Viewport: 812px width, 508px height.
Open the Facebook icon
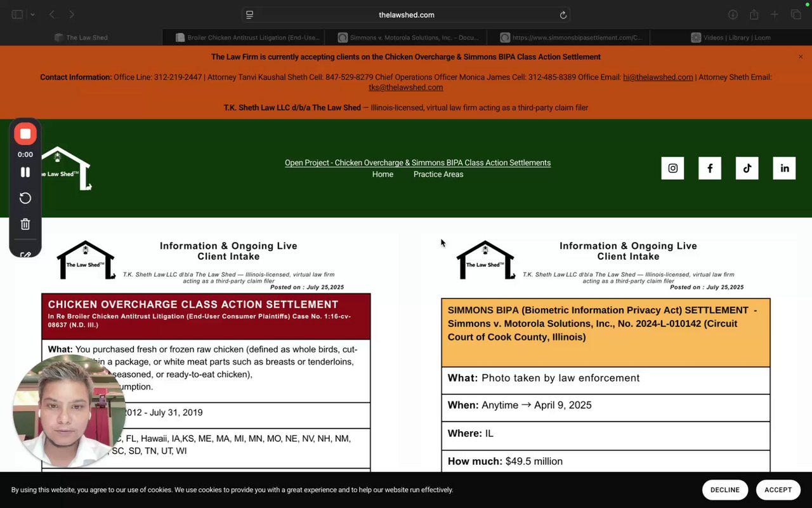(x=710, y=168)
